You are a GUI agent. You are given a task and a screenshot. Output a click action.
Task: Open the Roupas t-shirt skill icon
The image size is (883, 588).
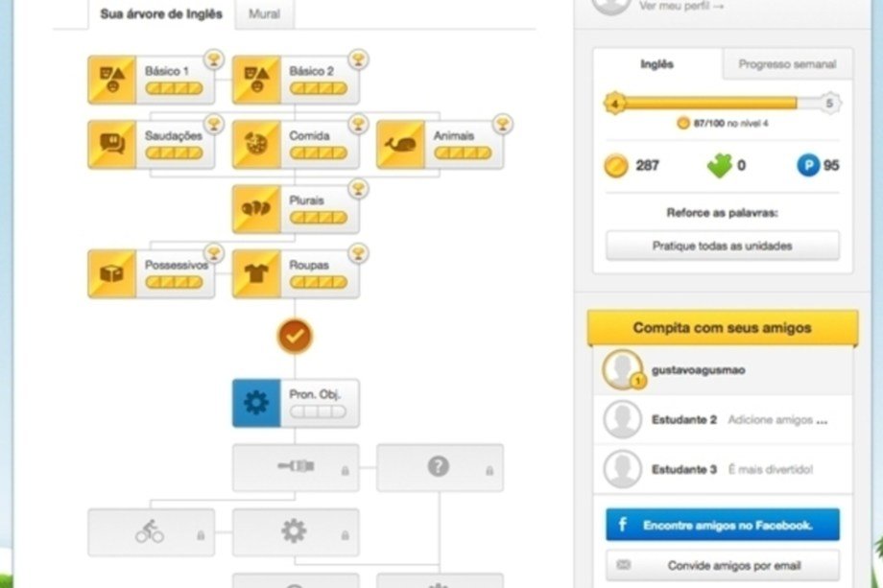[x=257, y=274]
